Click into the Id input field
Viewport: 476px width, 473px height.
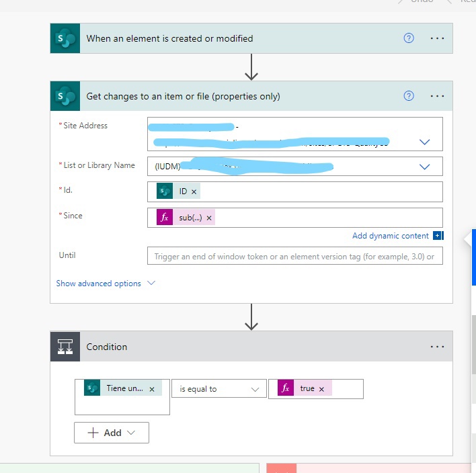(294, 191)
